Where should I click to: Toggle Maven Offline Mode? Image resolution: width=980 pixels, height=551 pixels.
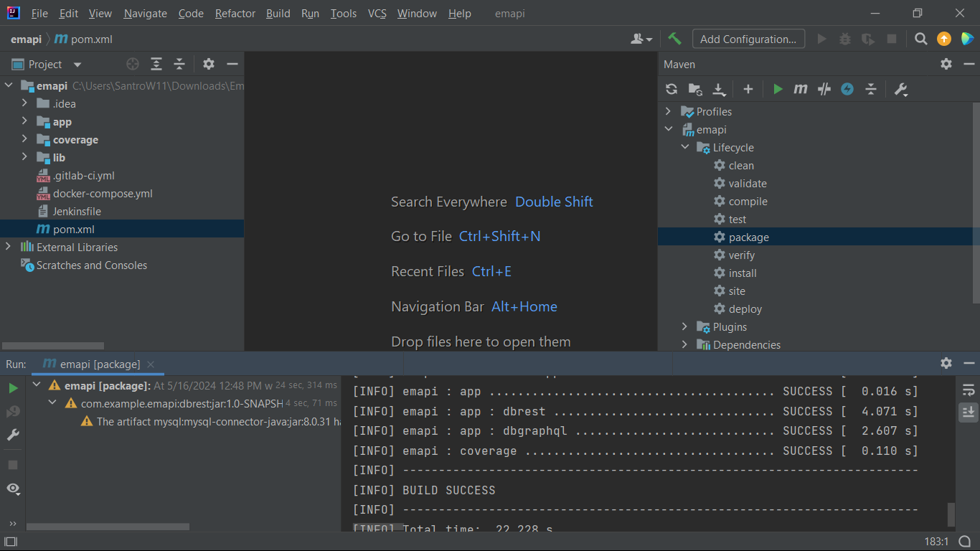click(824, 89)
